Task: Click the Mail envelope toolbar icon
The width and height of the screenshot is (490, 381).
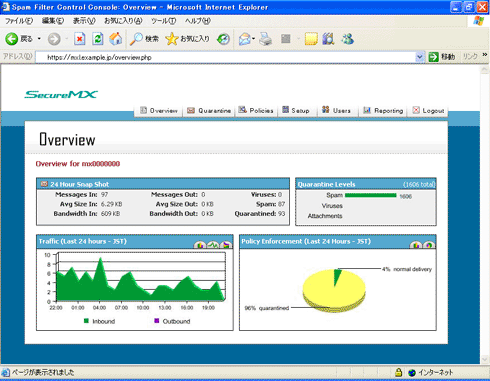Action: click(x=244, y=39)
